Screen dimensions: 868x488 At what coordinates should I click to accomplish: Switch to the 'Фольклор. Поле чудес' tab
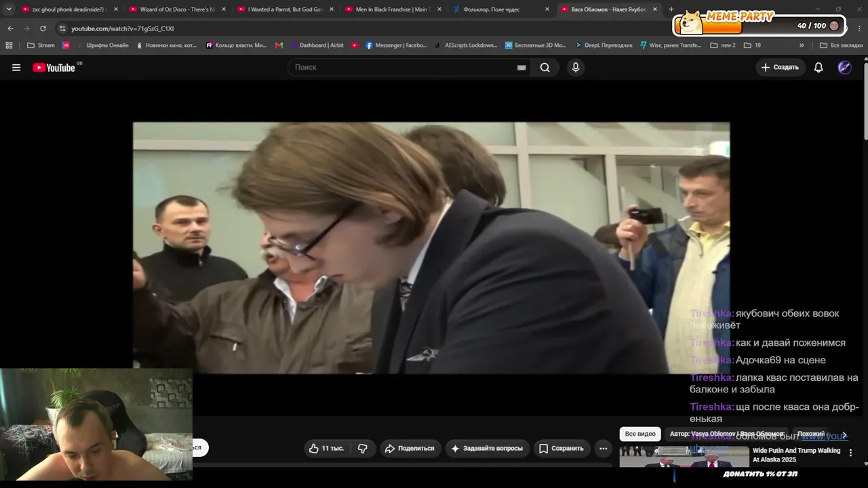501,9
